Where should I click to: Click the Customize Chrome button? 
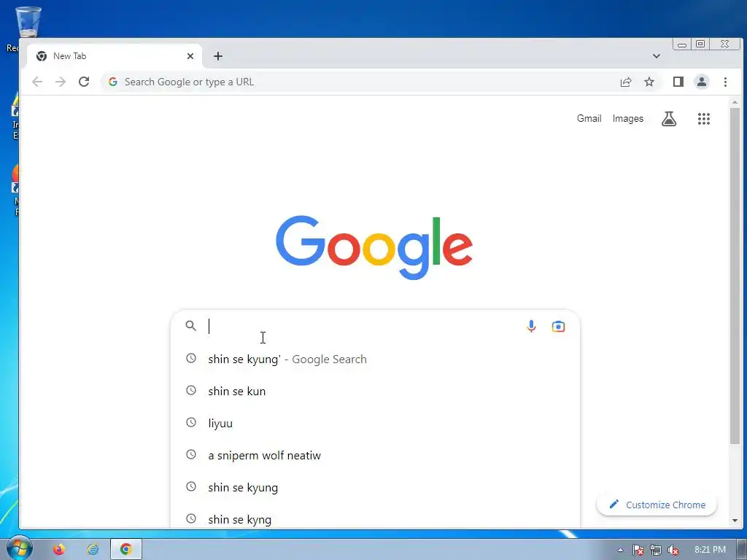[657, 505]
